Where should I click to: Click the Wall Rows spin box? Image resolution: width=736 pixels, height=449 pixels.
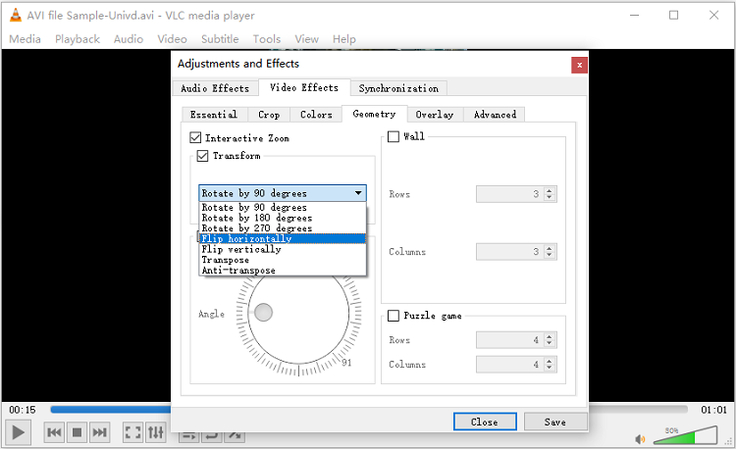[516, 194]
